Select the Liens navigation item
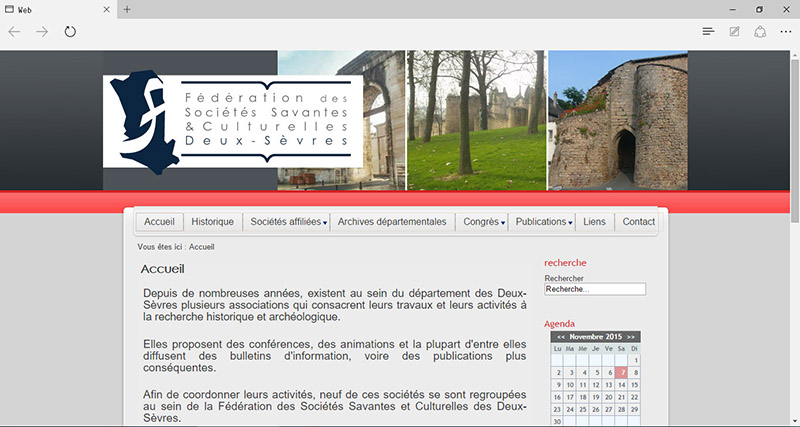The height and width of the screenshot is (427, 800). pyautogui.click(x=594, y=222)
